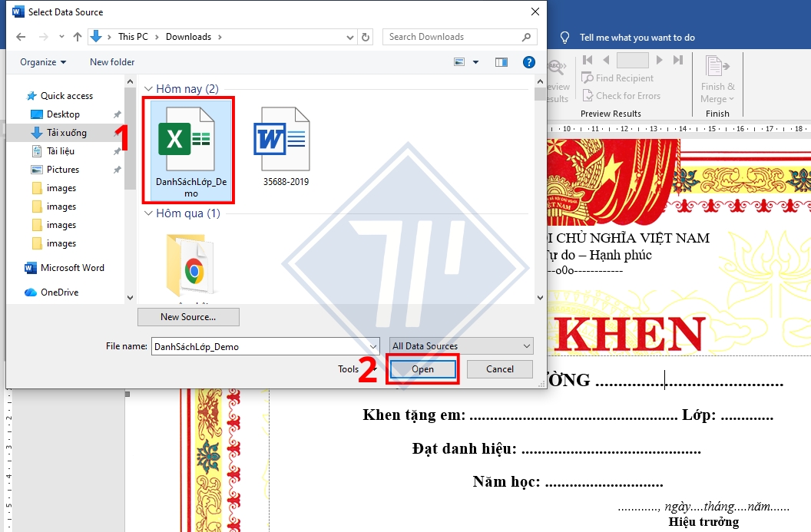Close the Select Data Source dialog
Viewport: 811px width, 532px height.
[x=535, y=12]
